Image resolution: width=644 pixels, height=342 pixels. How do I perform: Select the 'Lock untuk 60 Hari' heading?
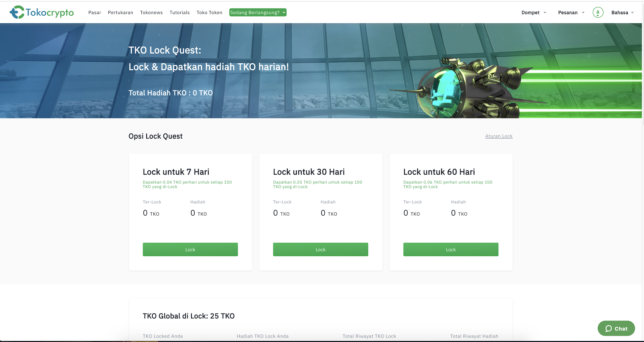pyautogui.click(x=439, y=172)
